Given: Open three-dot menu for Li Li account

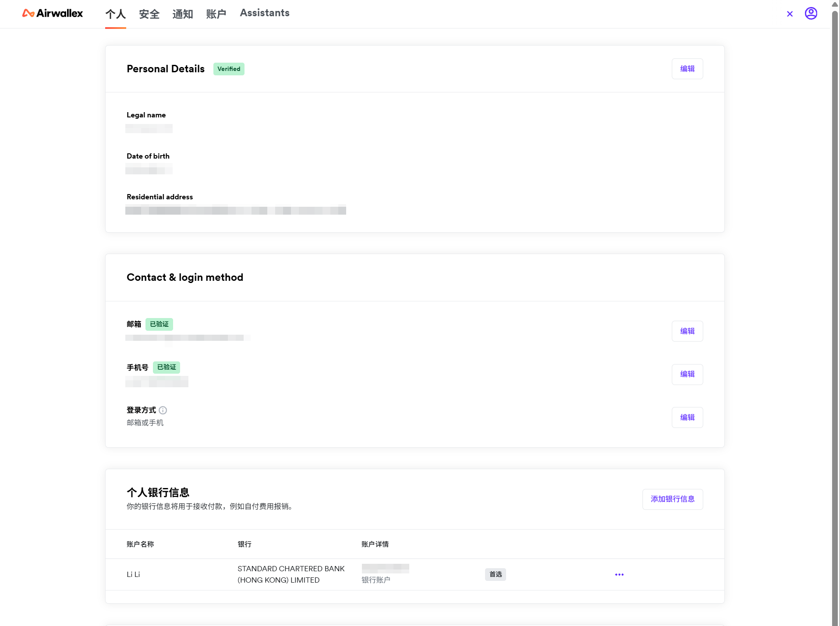Looking at the screenshot, I should click(x=619, y=574).
